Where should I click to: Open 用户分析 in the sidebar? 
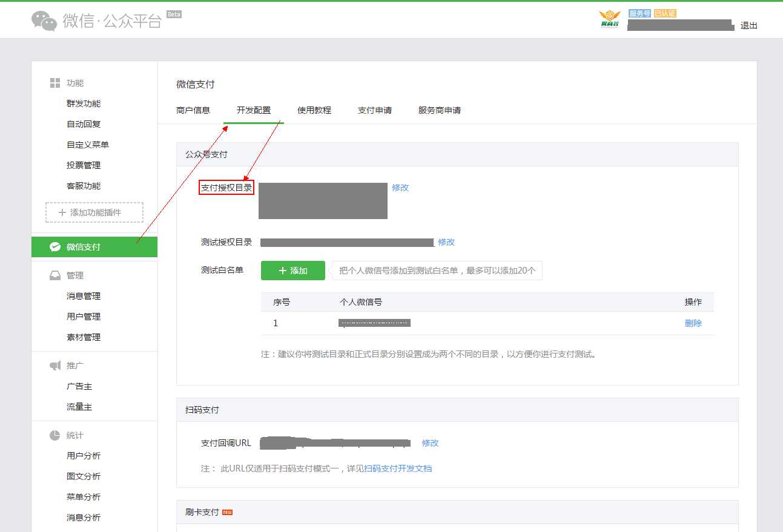[84, 456]
